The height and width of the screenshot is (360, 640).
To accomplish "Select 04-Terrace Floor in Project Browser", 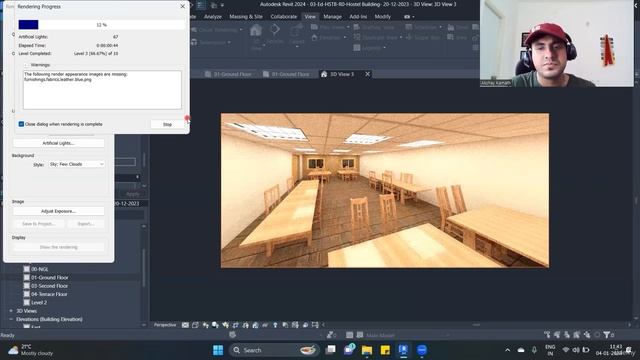I will tap(49, 294).
